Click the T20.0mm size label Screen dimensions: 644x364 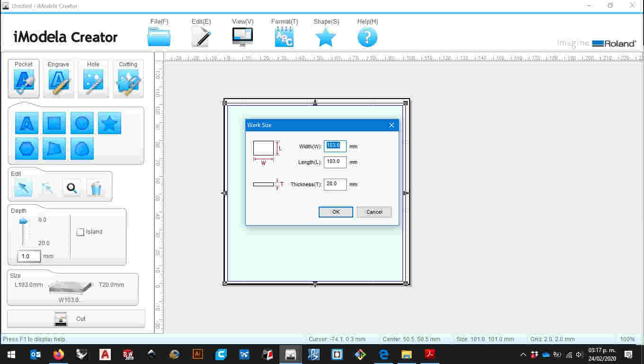point(111,285)
